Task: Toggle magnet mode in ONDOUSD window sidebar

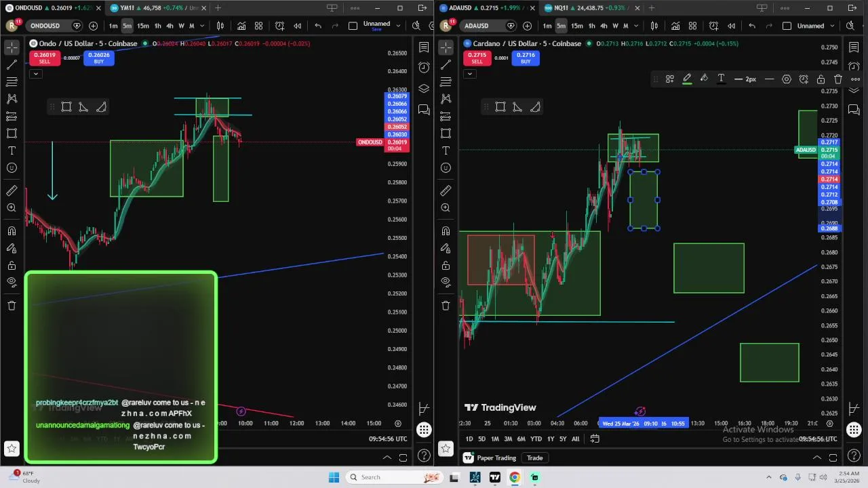Action: point(12,231)
